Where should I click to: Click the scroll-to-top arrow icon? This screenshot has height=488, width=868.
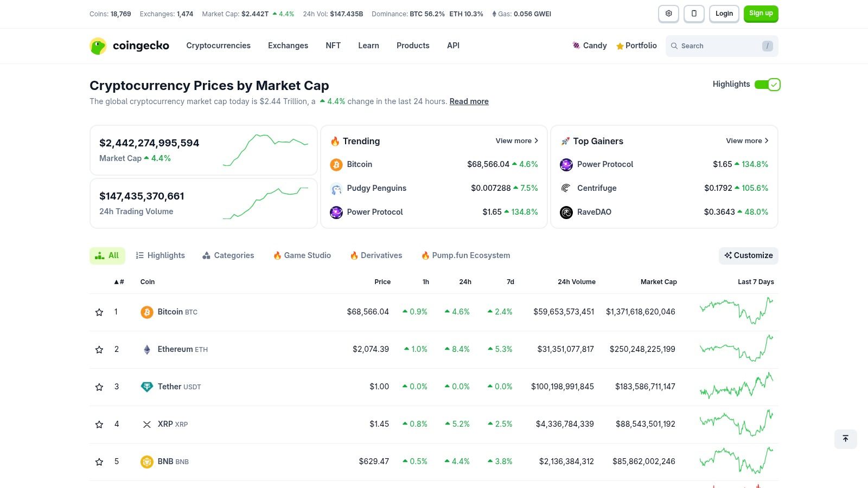pyautogui.click(x=845, y=439)
